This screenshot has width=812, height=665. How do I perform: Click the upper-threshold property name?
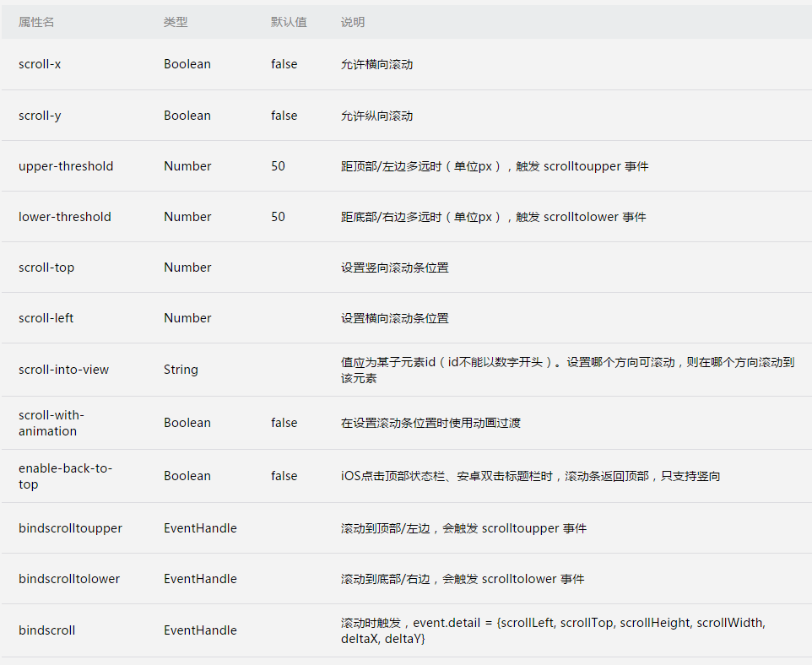point(66,166)
